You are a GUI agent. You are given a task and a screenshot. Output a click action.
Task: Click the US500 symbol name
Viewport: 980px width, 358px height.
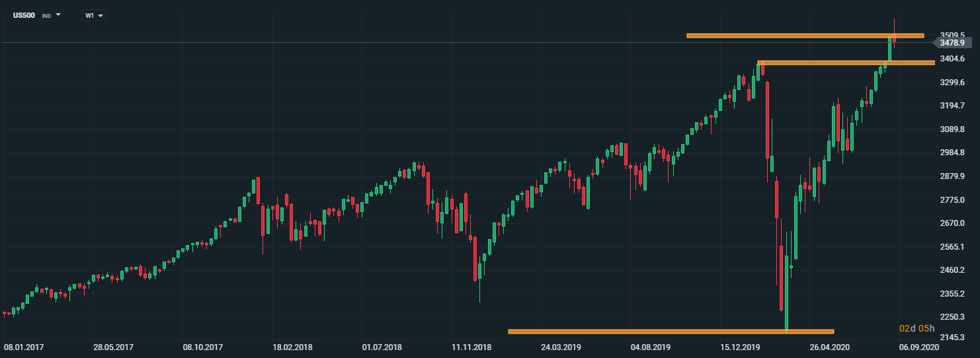pos(24,15)
